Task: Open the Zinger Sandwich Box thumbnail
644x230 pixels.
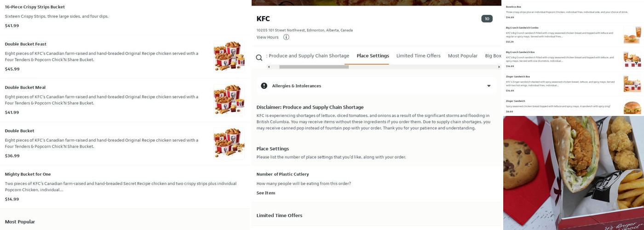Action: coord(632,83)
